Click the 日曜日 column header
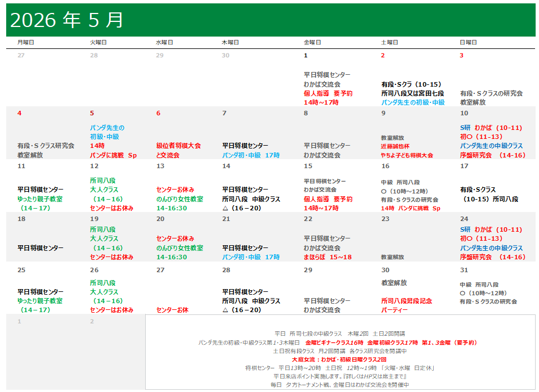This screenshot has width=539, height=392. (468, 42)
